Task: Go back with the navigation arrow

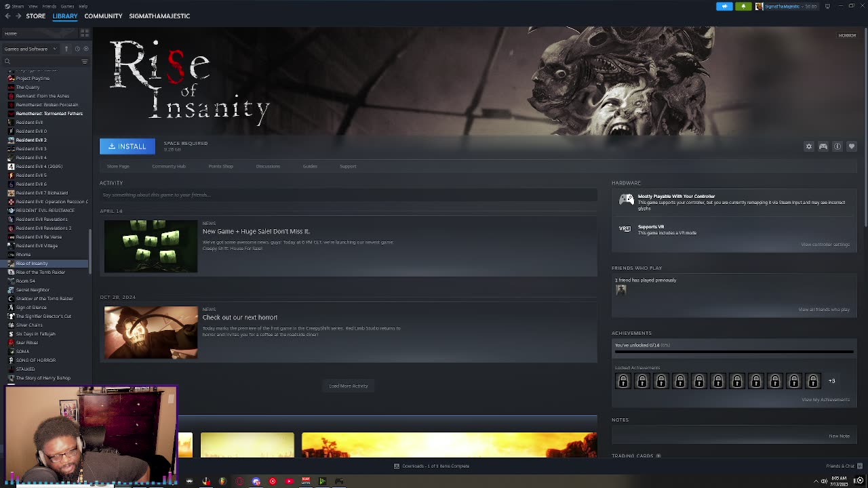Action: (8, 16)
